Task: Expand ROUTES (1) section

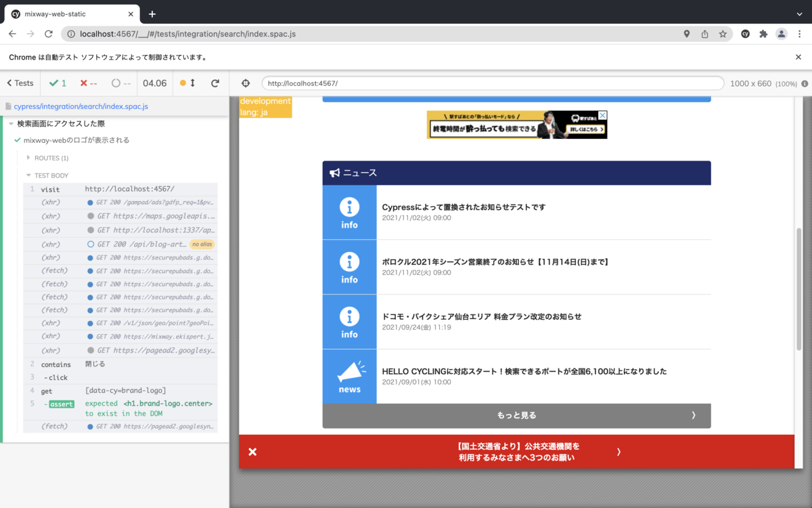Action: pos(51,158)
